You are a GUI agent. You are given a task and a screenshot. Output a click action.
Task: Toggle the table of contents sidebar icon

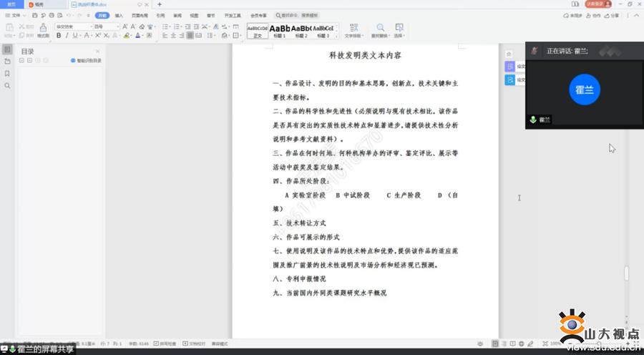pyautogui.click(x=7, y=49)
